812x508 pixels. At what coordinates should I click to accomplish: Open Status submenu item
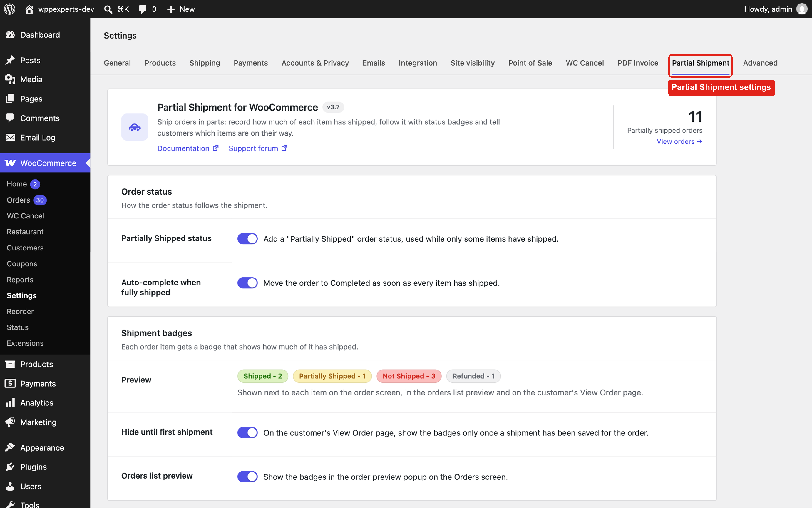point(17,327)
